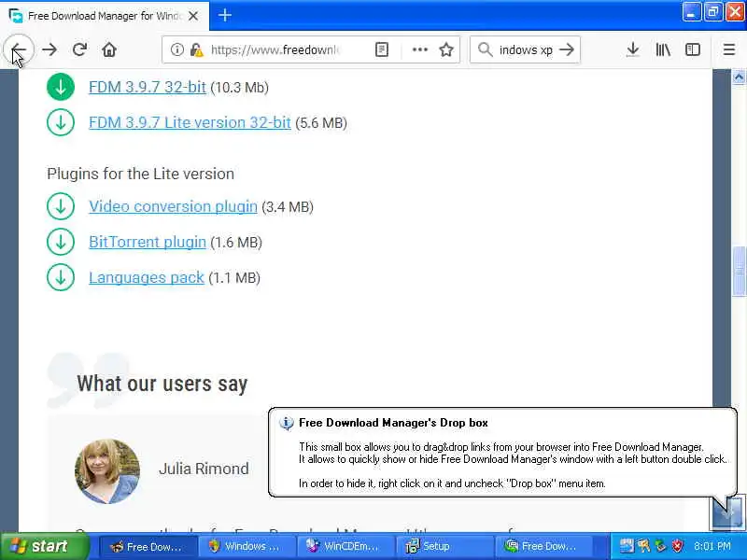
Task: Toggle the browser sidebar
Action: [x=692, y=49]
